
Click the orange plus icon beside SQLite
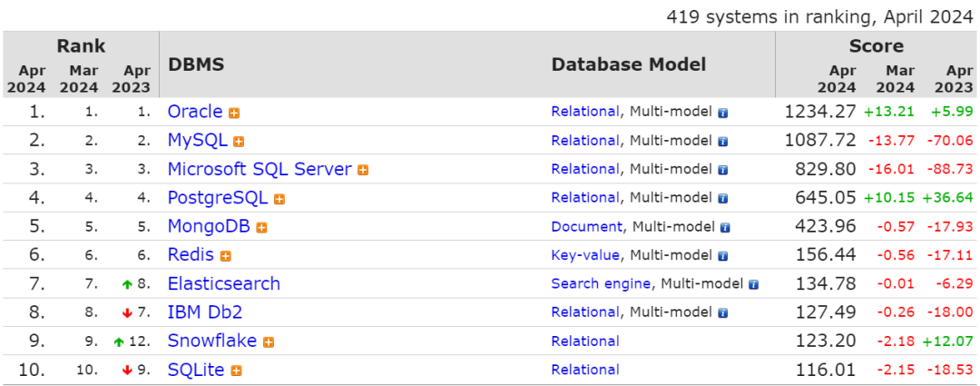coord(236,371)
